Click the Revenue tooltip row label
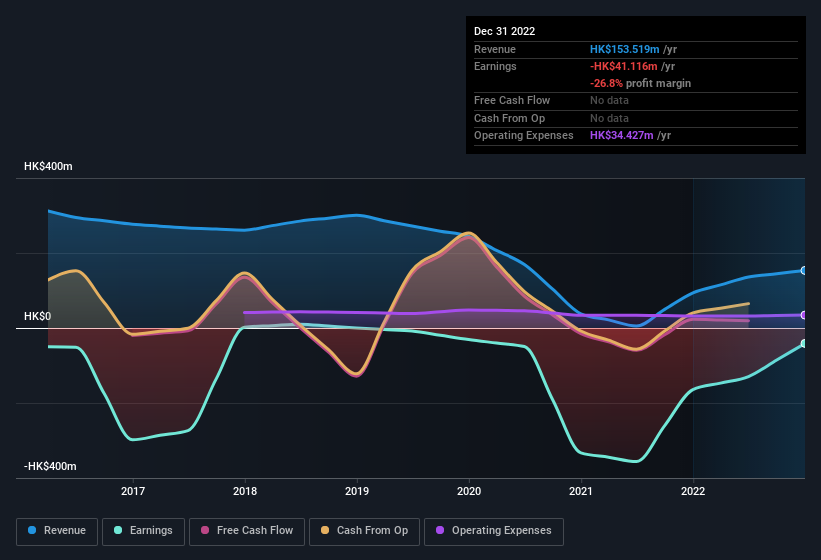The width and height of the screenshot is (821, 560). click(495, 49)
